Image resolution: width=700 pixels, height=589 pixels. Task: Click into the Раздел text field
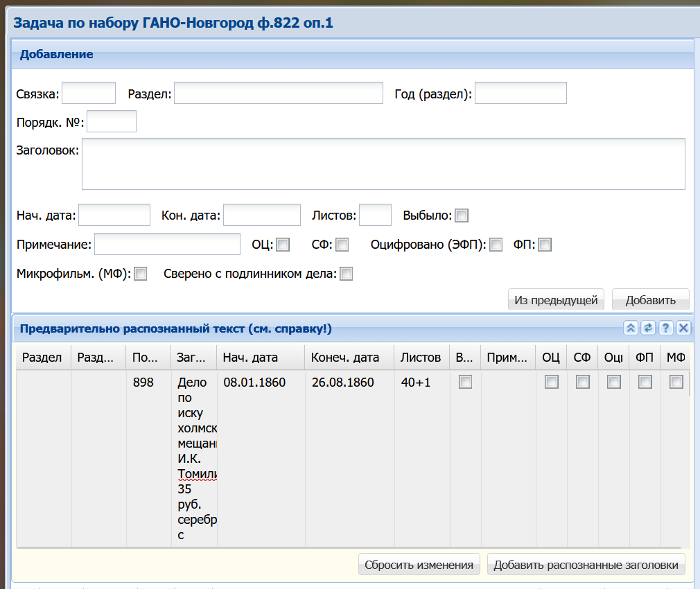tap(279, 93)
